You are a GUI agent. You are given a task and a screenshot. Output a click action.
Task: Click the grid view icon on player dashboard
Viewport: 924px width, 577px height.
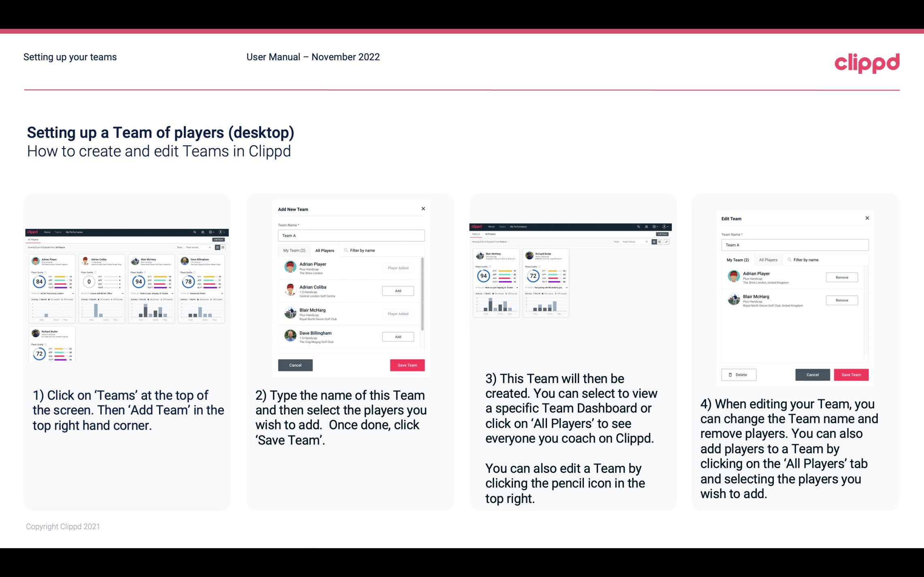(x=655, y=242)
